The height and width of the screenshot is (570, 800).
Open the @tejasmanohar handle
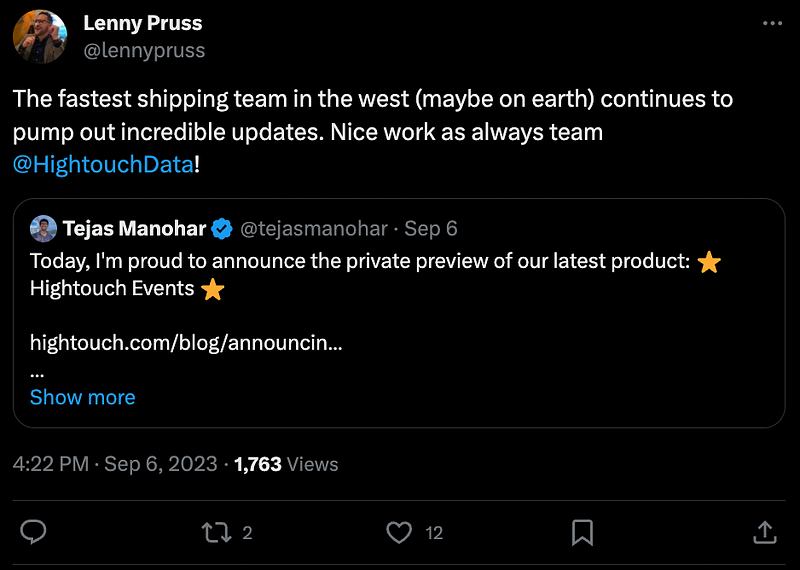pos(314,229)
